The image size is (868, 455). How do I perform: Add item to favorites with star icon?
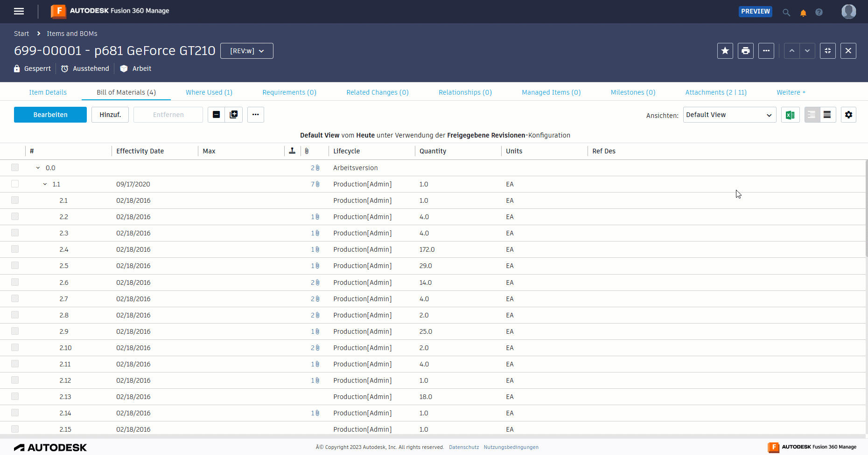coord(725,51)
